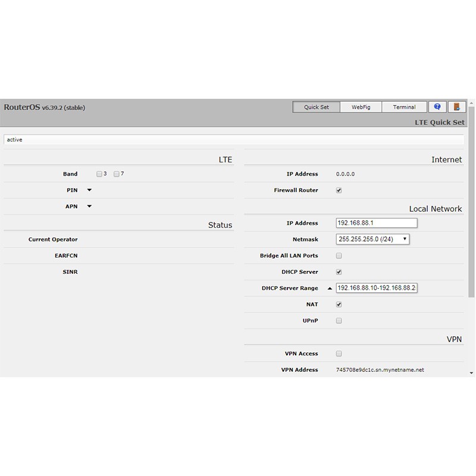
Task: Disable the DHCP Server checkbox
Action: (339, 272)
